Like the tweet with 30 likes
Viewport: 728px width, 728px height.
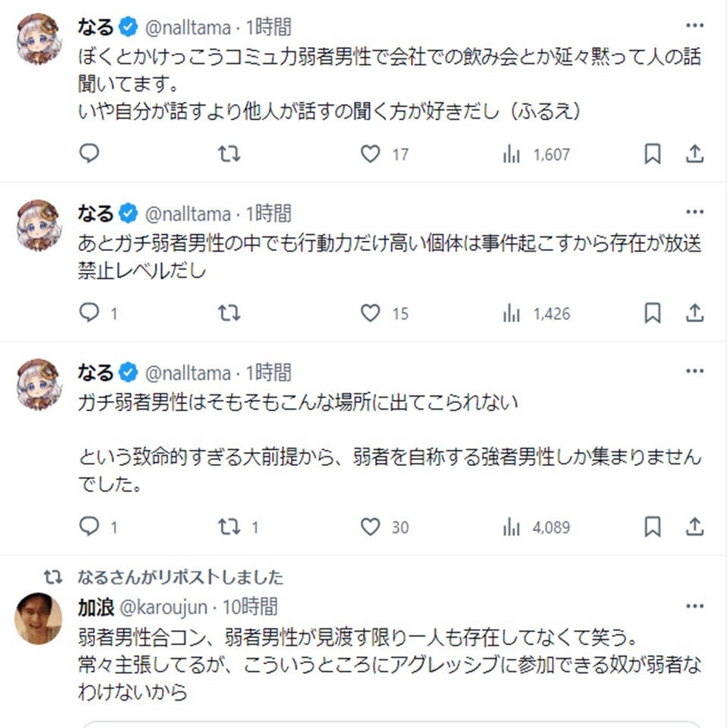[370, 527]
